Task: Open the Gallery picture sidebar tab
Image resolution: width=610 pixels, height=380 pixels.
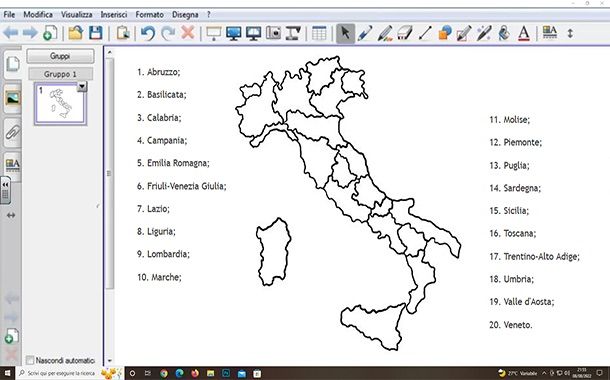Action: [12, 98]
